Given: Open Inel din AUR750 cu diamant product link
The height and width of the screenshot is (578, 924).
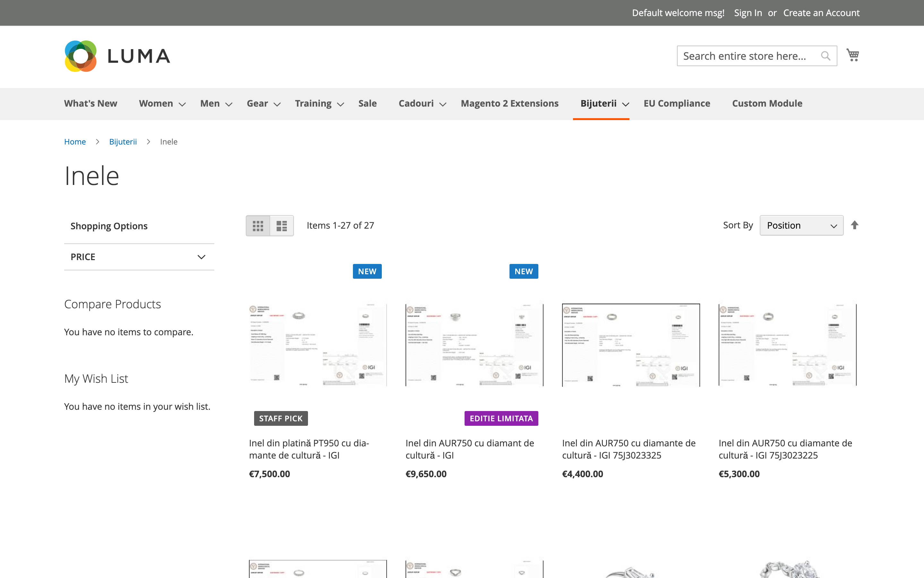Looking at the screenshot, I should pyautogui.click(x=470, y=449).
